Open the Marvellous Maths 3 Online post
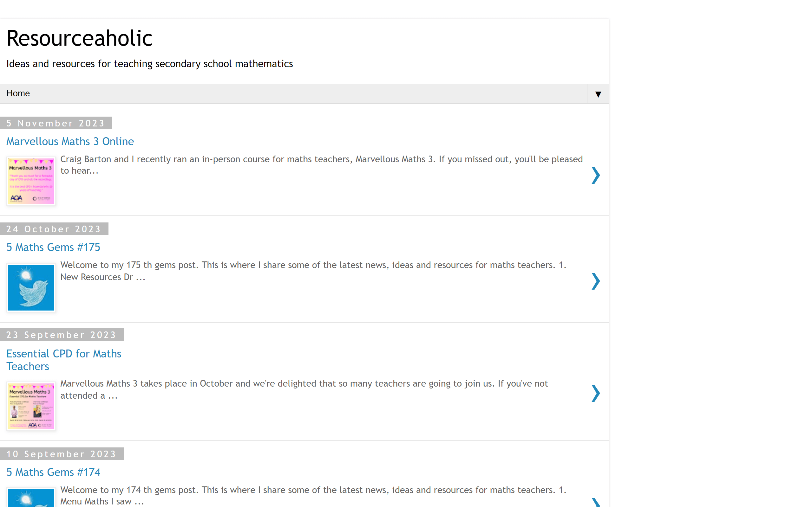The image size is (812, 507). (70, 142)
